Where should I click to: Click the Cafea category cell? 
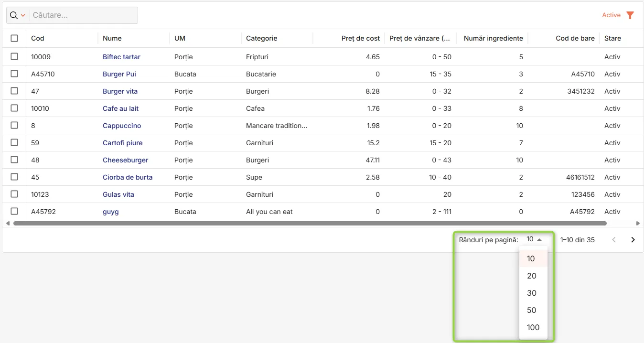[x=255, y=108]
